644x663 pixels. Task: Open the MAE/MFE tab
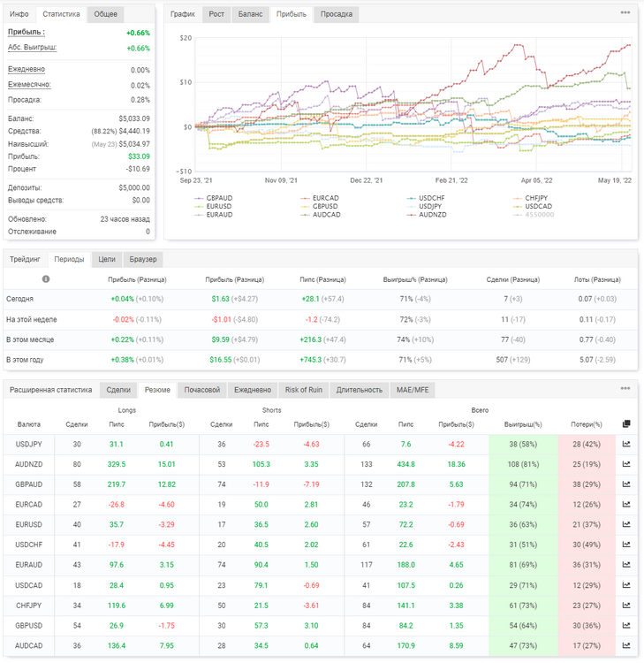tap(413, 390)
